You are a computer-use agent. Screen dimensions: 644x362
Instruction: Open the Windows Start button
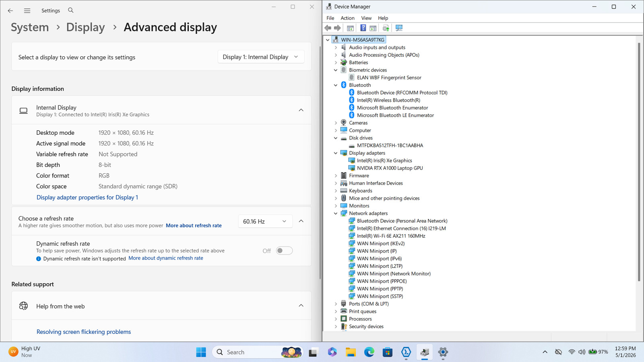[x=201, y=352]
